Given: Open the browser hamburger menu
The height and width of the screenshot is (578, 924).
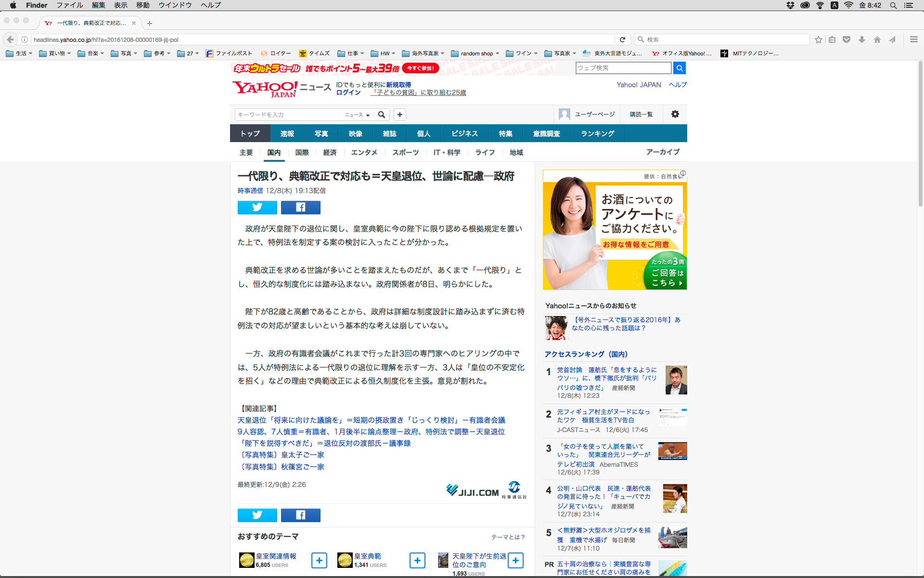Looking at the screenshot, I should tap(913, 39).
